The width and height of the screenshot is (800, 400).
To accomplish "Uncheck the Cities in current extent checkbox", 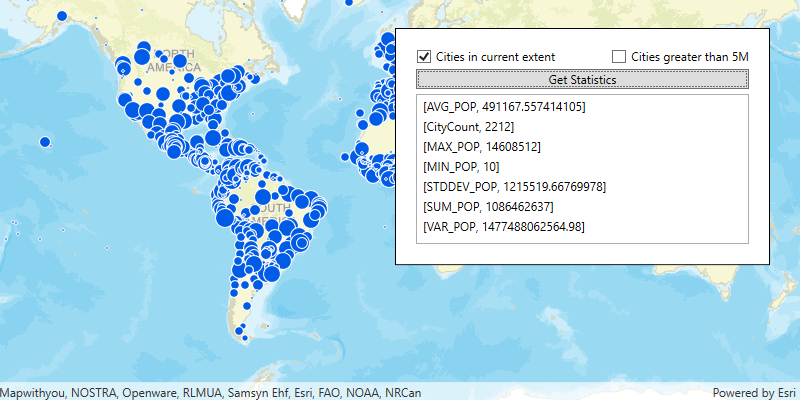I will coord(424,57).
